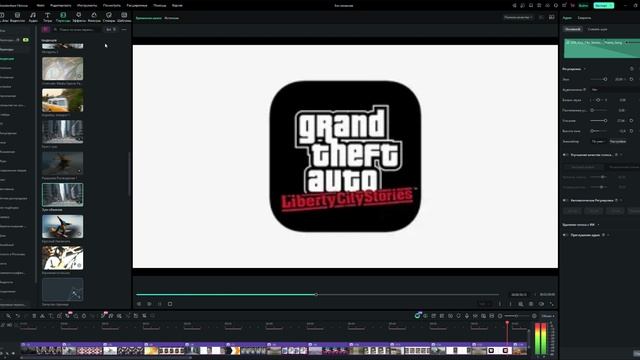Adjust the timeline zoom slider
This screenshot has width=640, height=360.
click(516, 316)
